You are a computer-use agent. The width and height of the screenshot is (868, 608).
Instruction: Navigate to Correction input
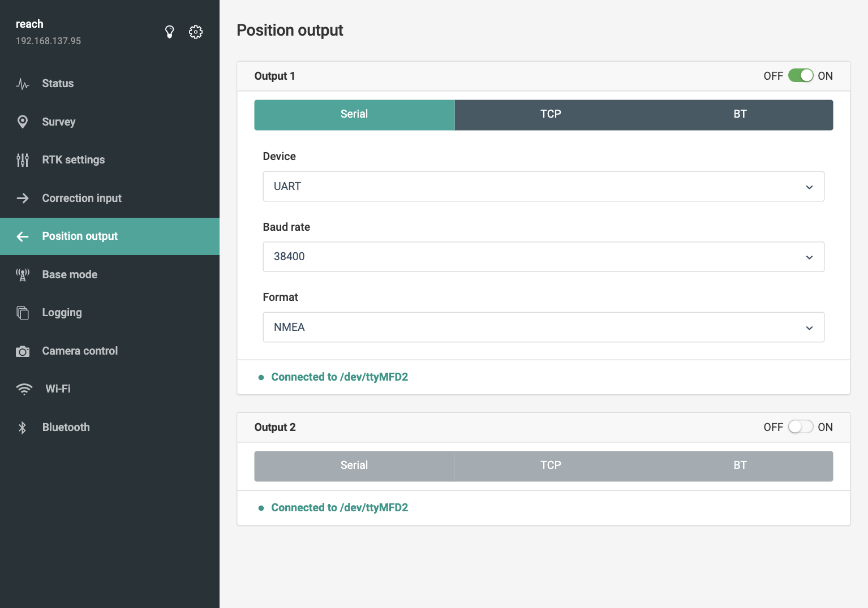click(110, 198)
